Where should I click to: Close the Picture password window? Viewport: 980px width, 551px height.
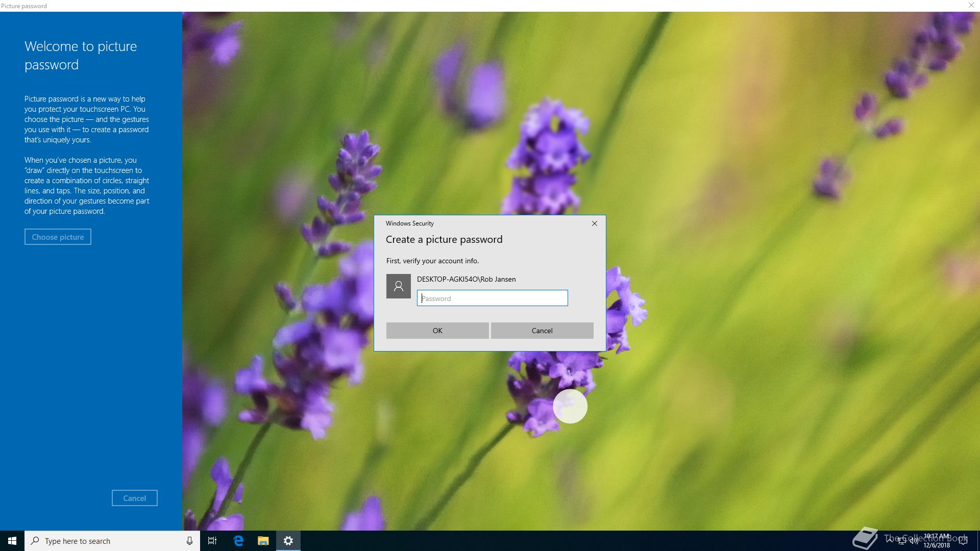pyautogui.click(x=971, y=5)
